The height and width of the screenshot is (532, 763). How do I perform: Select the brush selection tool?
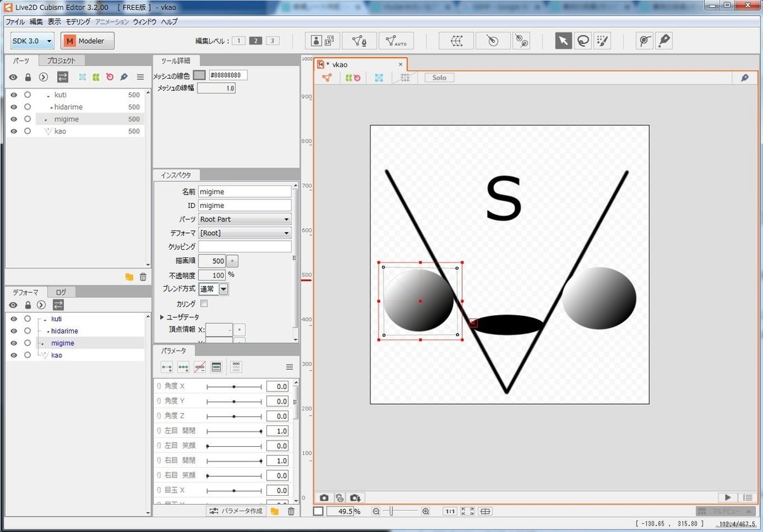pos(601,41)
